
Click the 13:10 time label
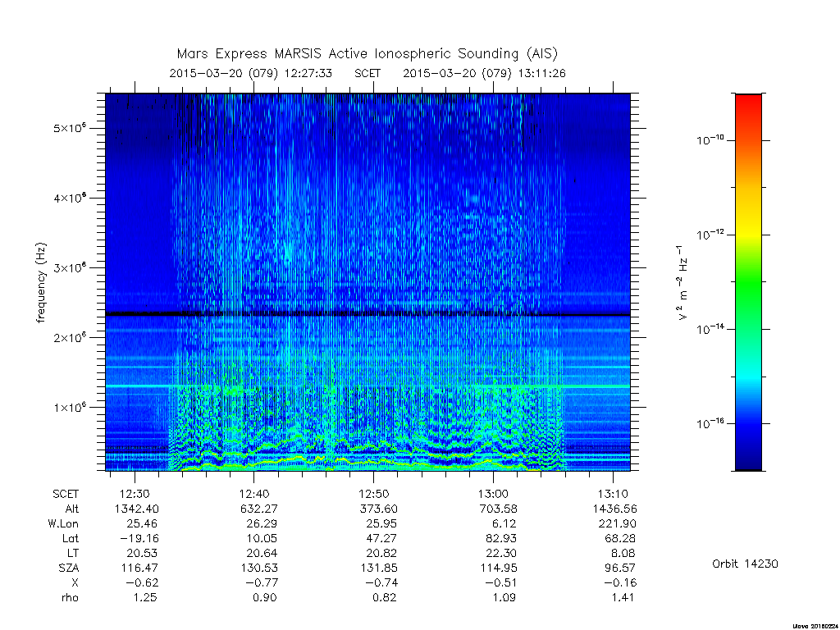[613, 494]
